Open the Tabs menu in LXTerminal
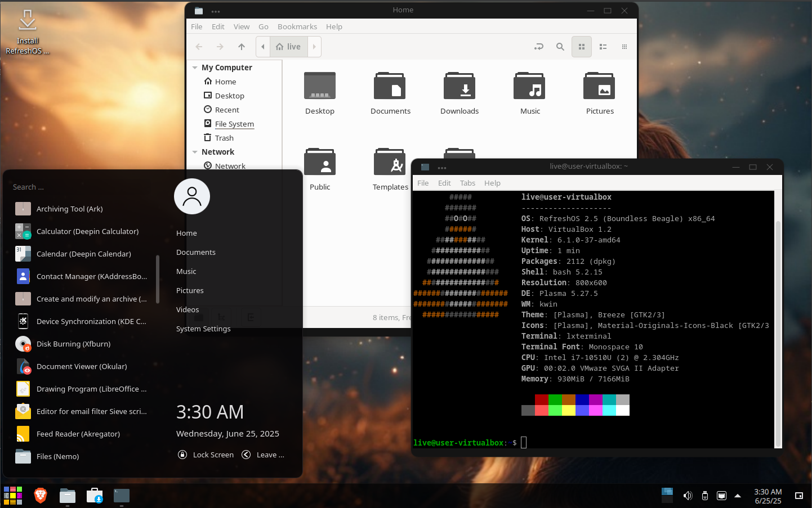812x508 pixels. [467, 183]
